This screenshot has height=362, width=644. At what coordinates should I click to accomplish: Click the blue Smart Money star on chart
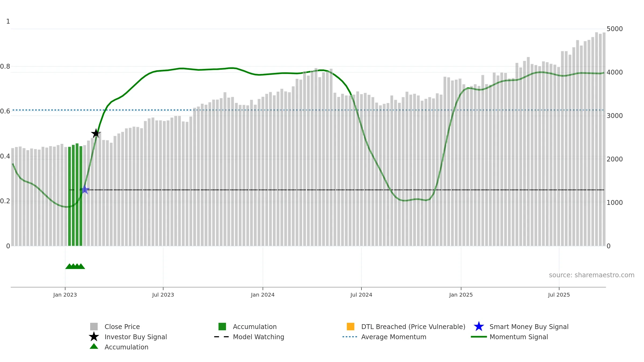point(85,190)
